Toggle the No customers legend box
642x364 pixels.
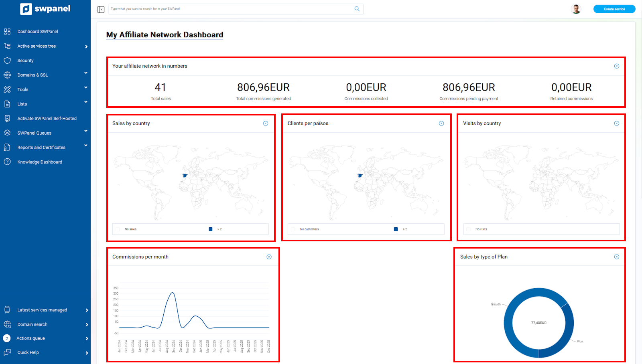click(293, 229)
